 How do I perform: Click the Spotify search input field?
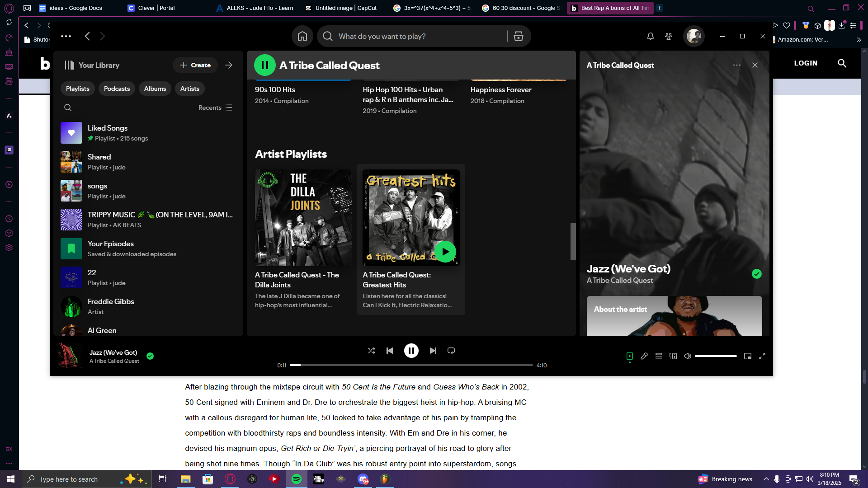click(x=420, y=36)
